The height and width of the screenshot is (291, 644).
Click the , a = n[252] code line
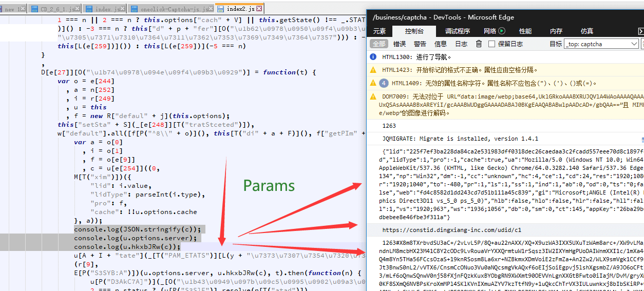coord(90,89)
